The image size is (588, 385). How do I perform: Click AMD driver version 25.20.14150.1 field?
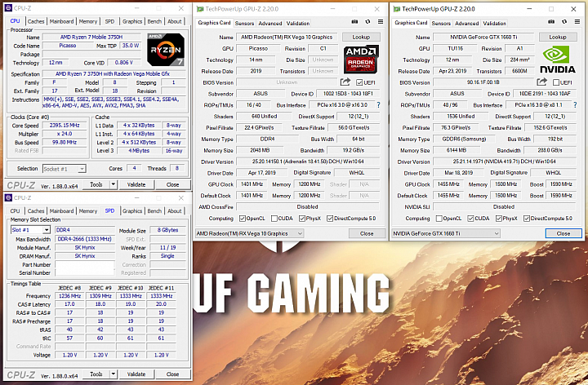pyautogui.click(x=308, y=162)
